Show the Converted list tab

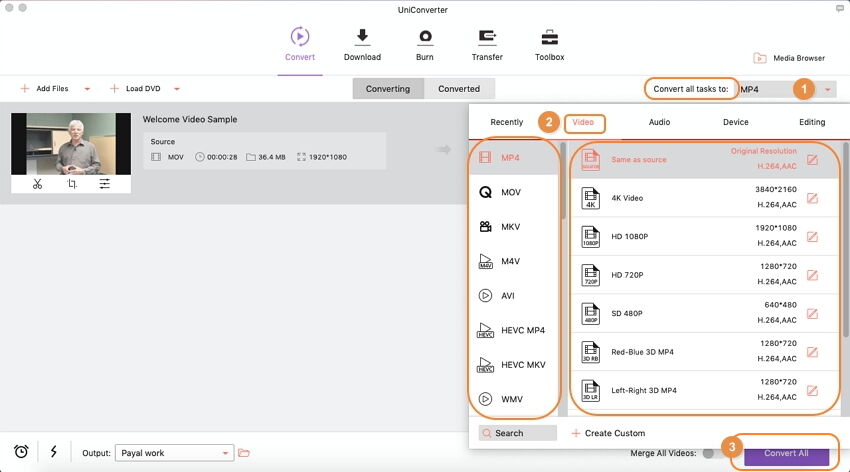click(459, 89)
